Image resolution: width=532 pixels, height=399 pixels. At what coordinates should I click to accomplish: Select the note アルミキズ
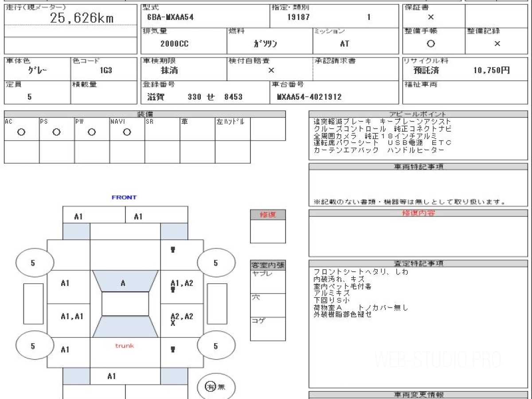click(331, 293)
